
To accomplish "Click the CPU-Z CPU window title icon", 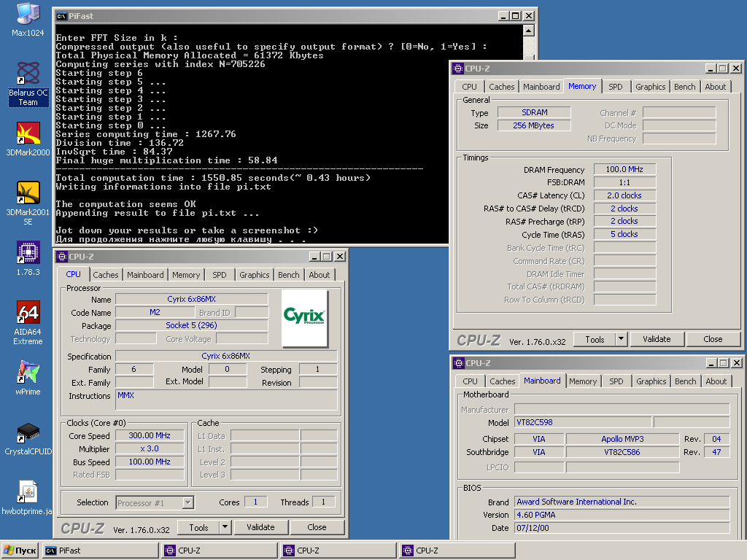I will (62, 257).
